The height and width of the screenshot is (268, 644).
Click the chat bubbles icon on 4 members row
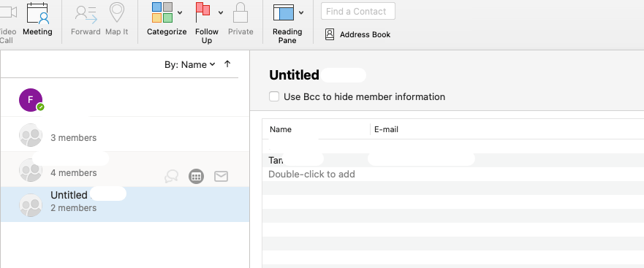pyautogui.click(x=171, y=177)
